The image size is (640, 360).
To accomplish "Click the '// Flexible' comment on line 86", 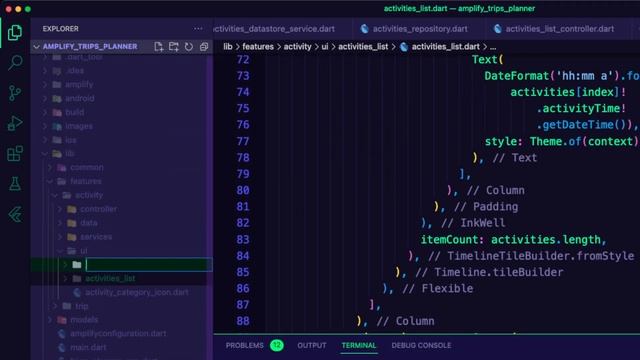I will (x=438, y=289).
